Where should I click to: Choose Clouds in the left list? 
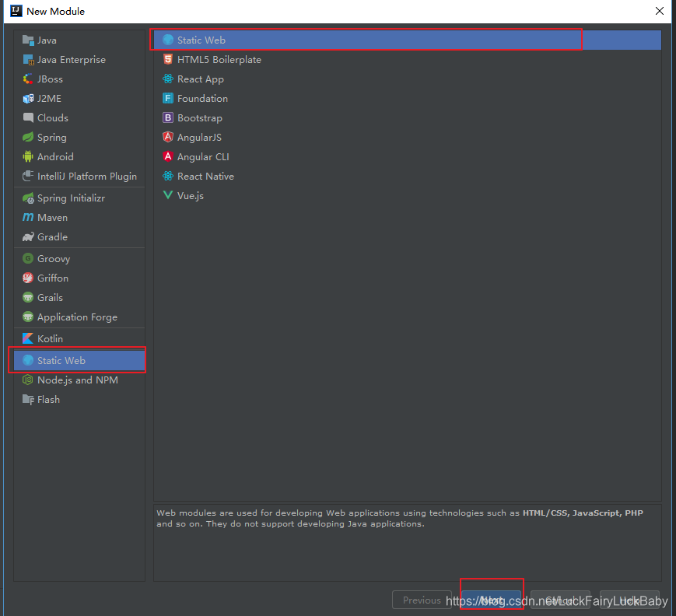click(x=79, y=117)
